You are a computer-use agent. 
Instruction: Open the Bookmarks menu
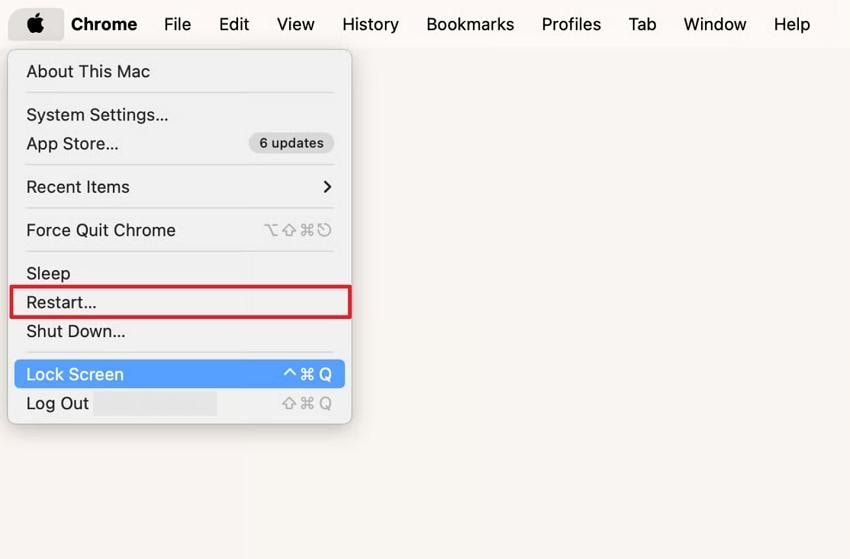[x=470, y=24]
